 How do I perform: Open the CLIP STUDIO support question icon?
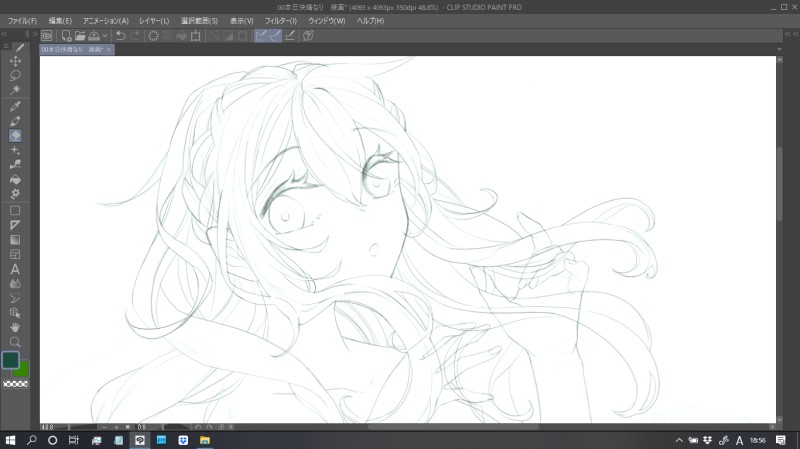coord(308,36)
